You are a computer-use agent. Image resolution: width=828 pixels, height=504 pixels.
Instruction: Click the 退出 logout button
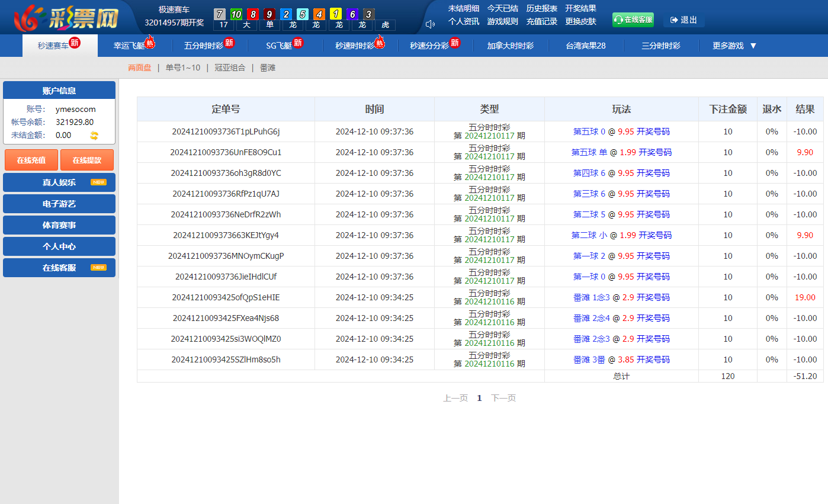684,20
